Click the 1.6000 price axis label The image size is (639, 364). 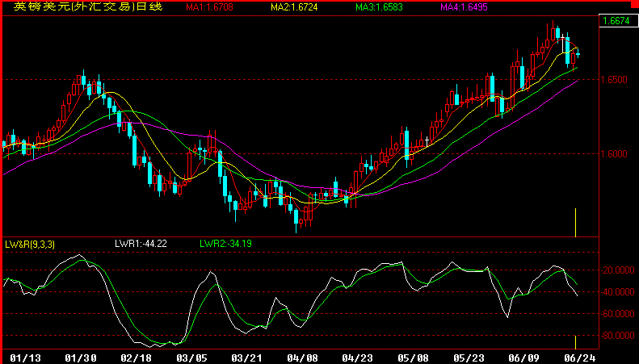616,153
